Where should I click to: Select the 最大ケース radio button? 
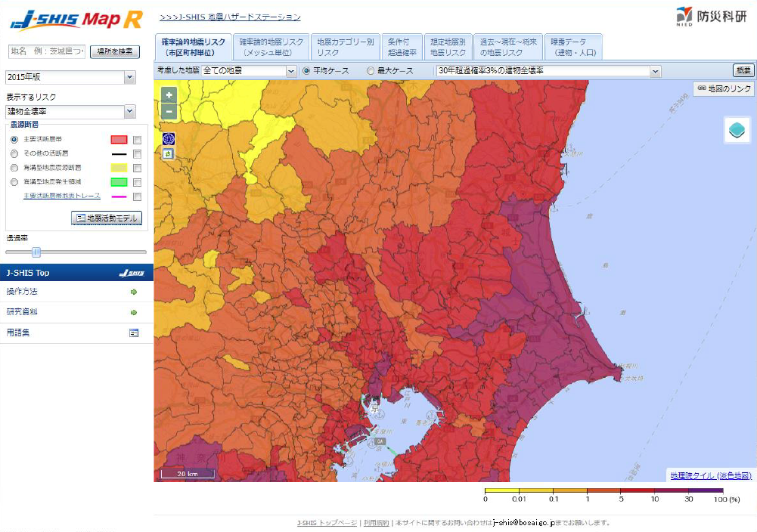(371, 71)
